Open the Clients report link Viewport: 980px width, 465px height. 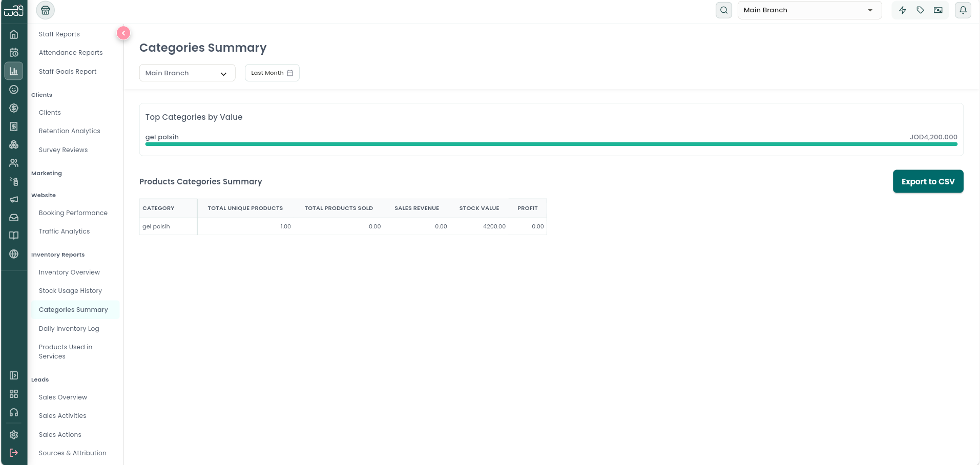click(x=50, y=113)
